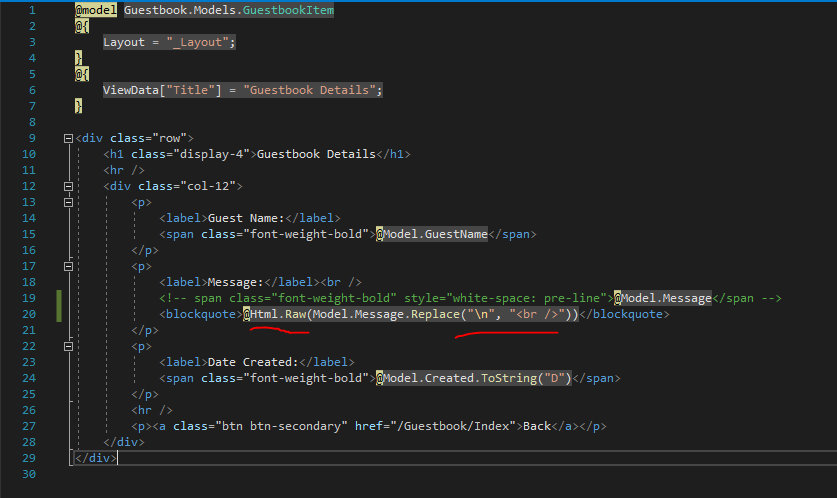Screen dimensions: 837x498
Task: Click the commented-out span on line 19
Action: click(470, 298)
